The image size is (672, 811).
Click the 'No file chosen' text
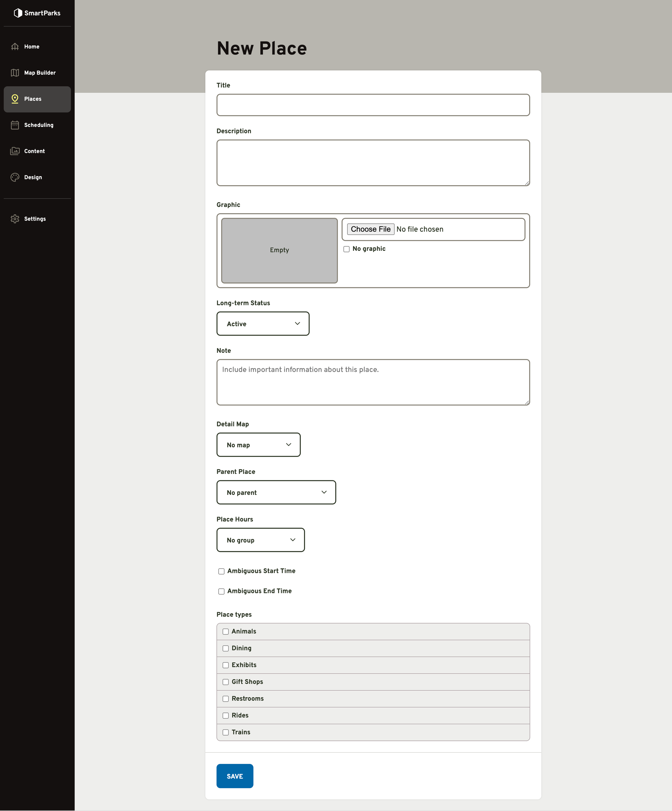tap(420, 229)
